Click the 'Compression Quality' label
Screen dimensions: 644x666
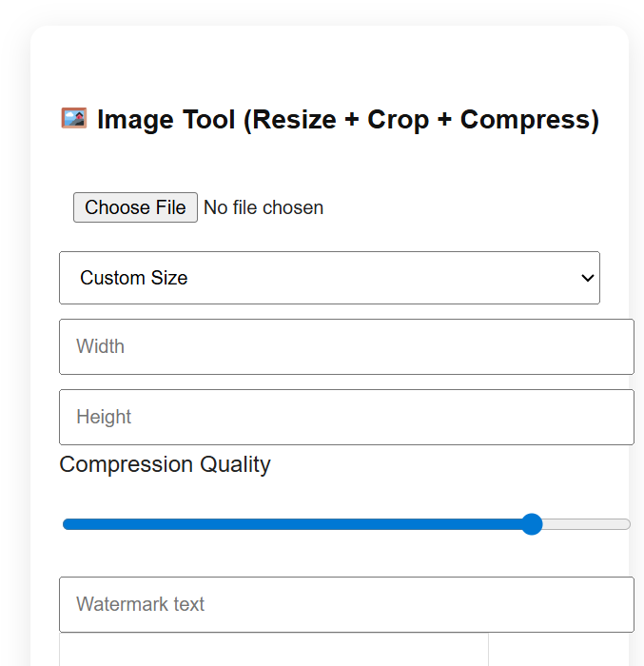[x=165, y=464]
